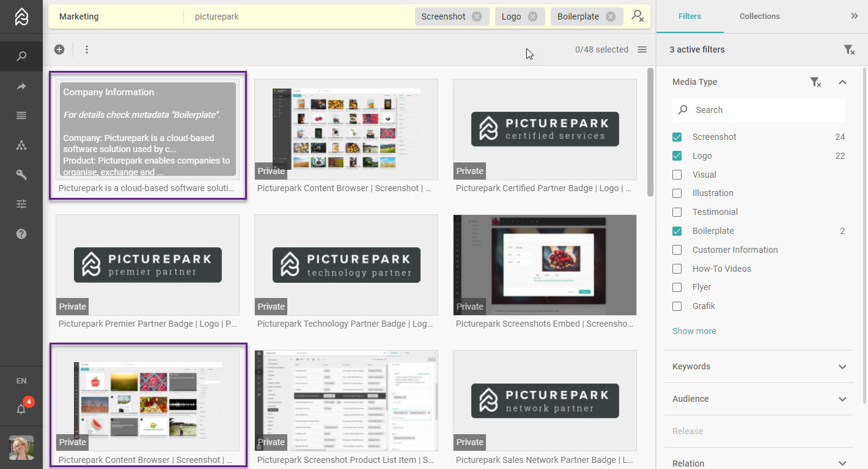
Task: Open the search section in sidebar
Action: (x=21, y=56)
